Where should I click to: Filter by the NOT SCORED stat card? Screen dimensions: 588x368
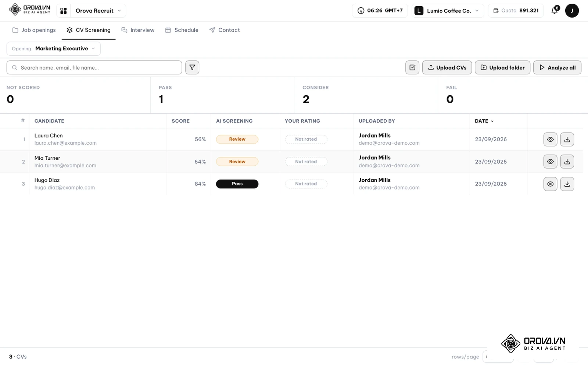click(x=75, y=95)
